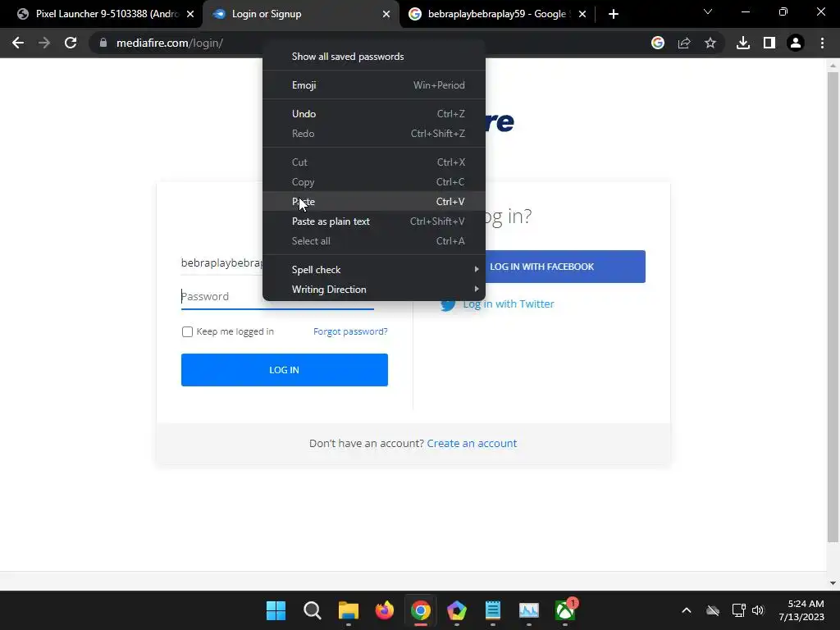
Task: Choose Undo in the context menu
Action: [x=374, y=113]
